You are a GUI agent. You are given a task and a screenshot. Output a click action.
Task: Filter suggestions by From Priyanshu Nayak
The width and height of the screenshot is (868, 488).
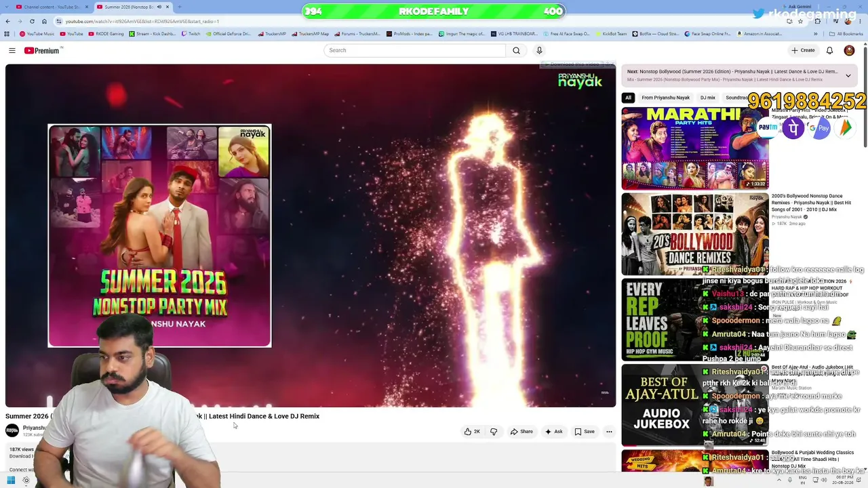click(665, 98)
